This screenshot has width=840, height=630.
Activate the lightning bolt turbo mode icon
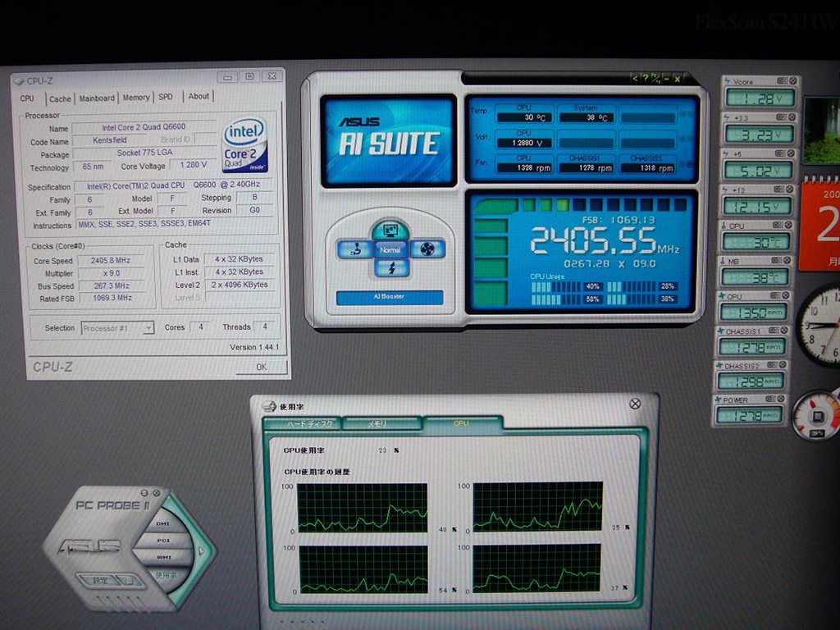[391, 268]
